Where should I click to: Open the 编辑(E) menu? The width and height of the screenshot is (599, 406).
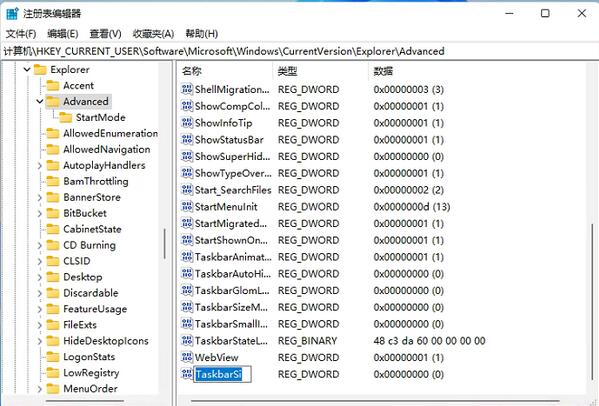pos(63,34)
